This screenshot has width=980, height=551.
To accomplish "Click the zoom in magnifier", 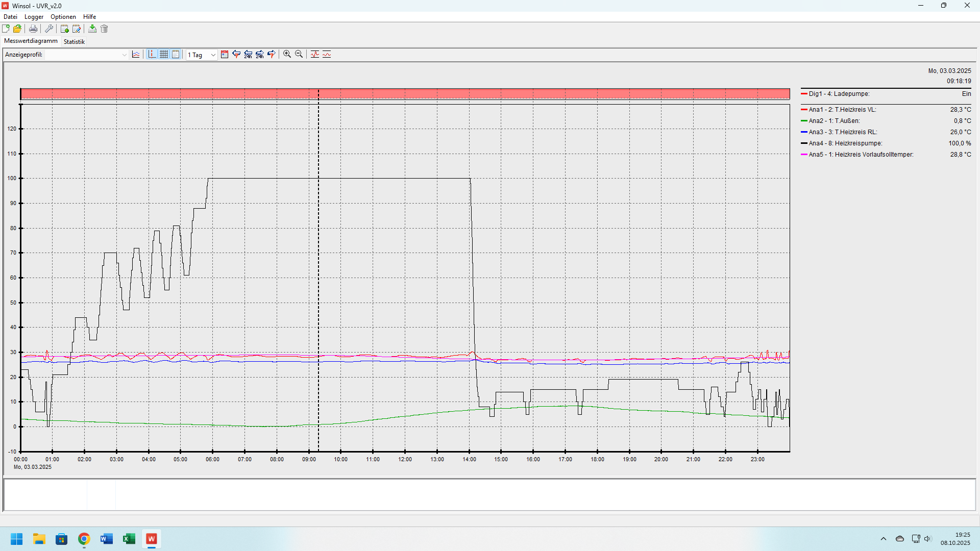I will [287, 55].
